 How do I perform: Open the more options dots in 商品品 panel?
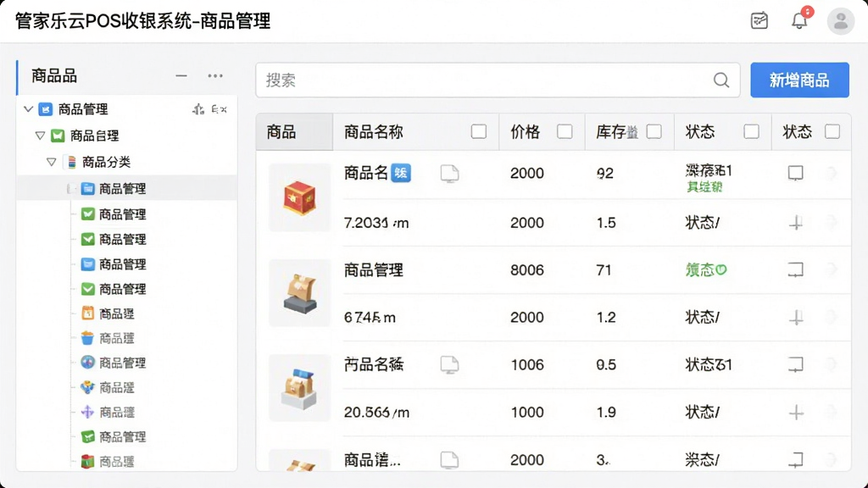click(215, 75)
